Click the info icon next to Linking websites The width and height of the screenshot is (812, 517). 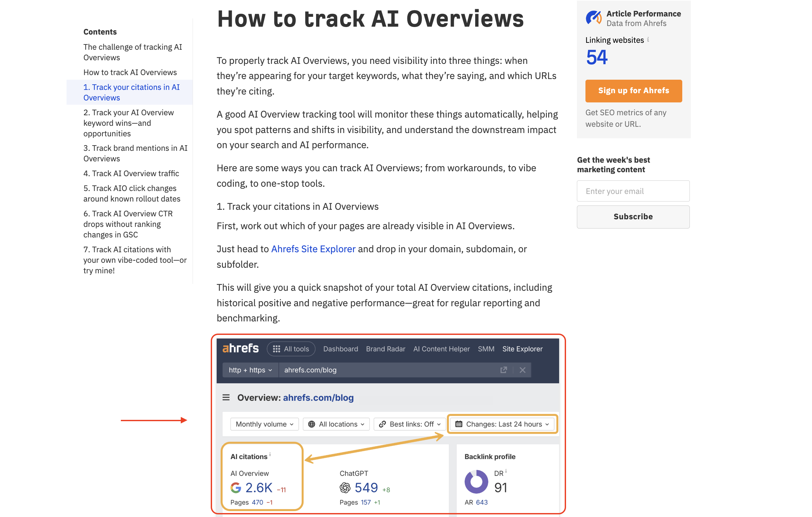click(648, 40)
